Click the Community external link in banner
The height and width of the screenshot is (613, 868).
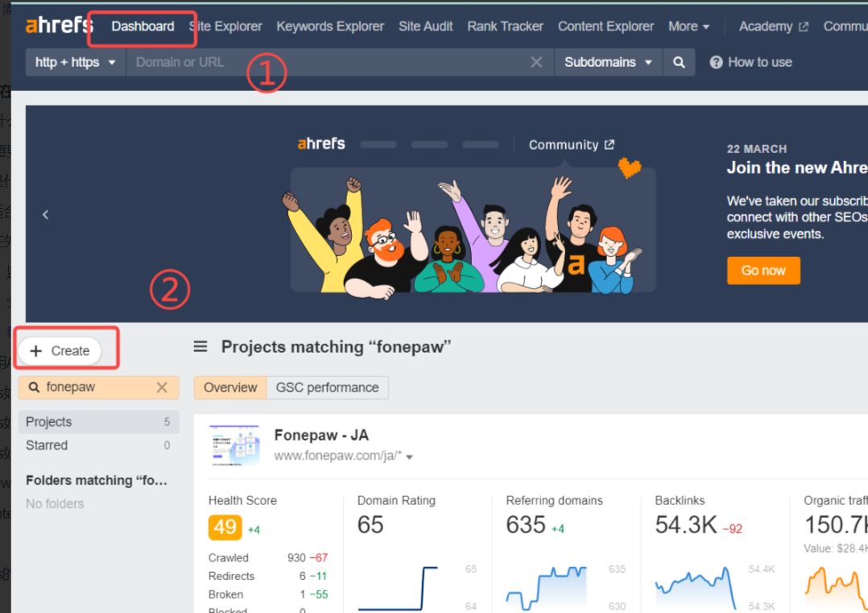[x=572, y=144]
